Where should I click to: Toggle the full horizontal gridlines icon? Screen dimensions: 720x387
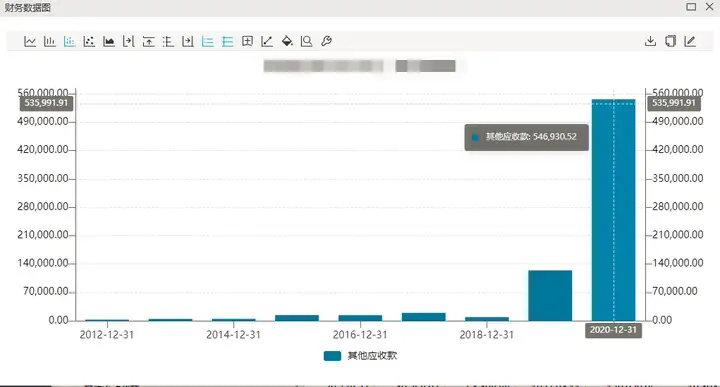pos(228,41)
